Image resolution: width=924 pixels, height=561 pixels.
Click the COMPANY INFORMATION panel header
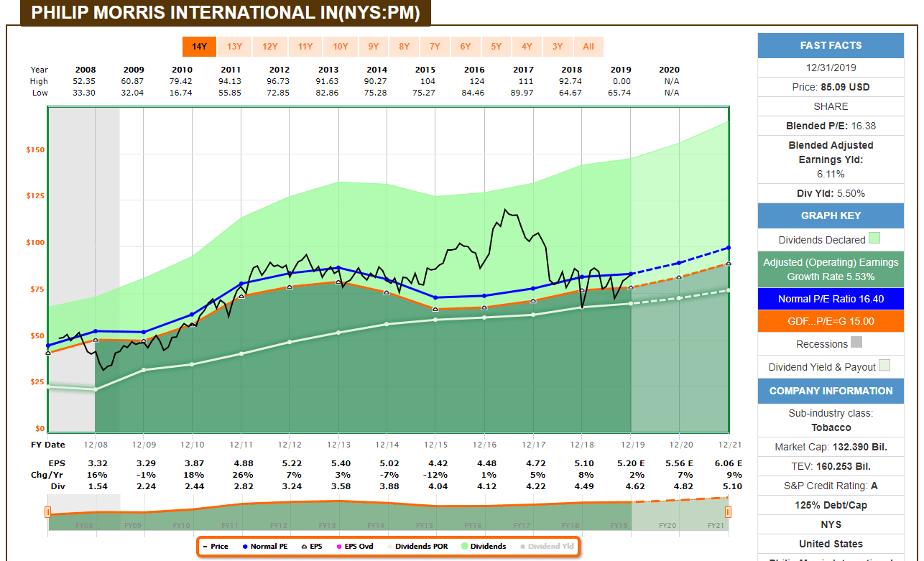[x=831, y=391]
